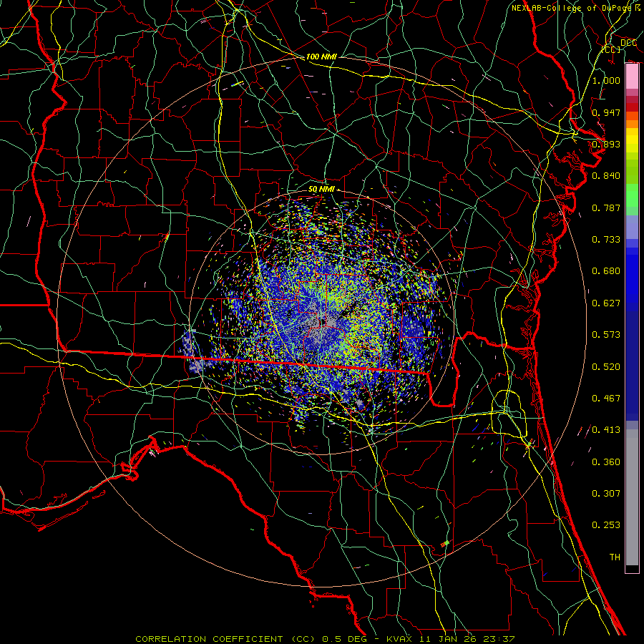Click the [CC] units label

pos(611,49)
